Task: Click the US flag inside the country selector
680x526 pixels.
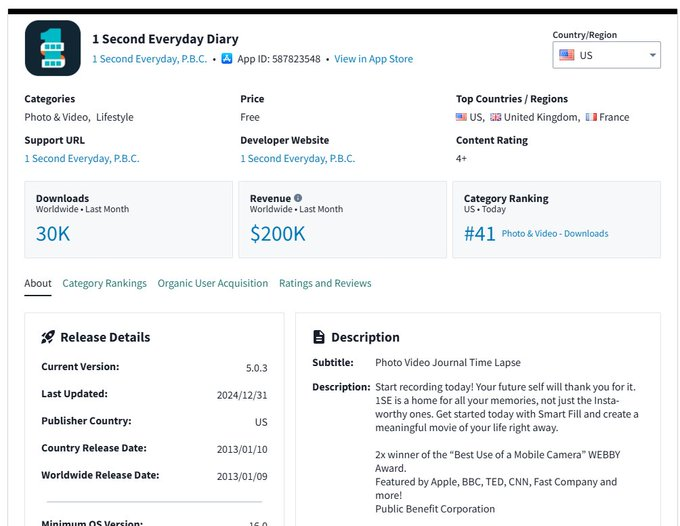Action: click(x=567, y=55)
